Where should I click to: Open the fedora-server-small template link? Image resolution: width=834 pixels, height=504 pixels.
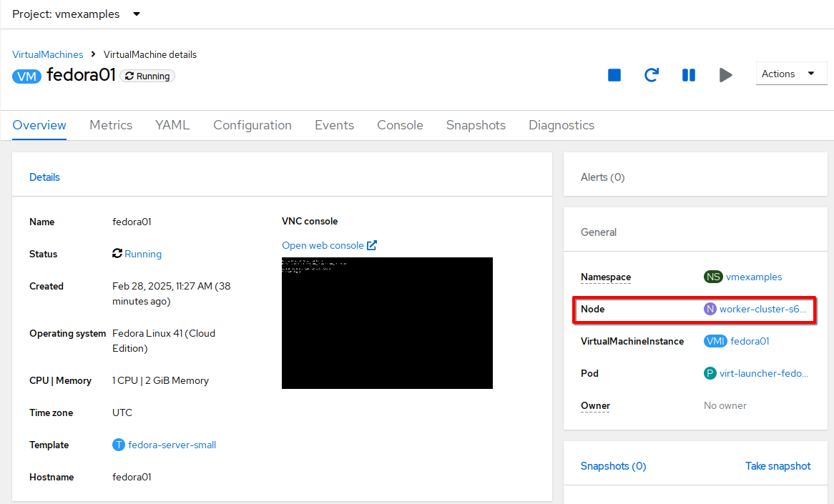(x=172, y=445)
